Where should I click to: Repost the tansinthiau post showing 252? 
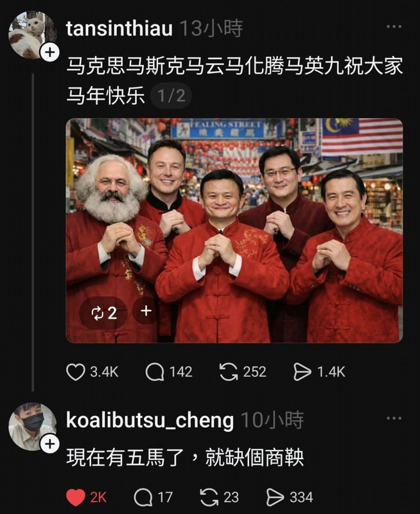point(229,372)
